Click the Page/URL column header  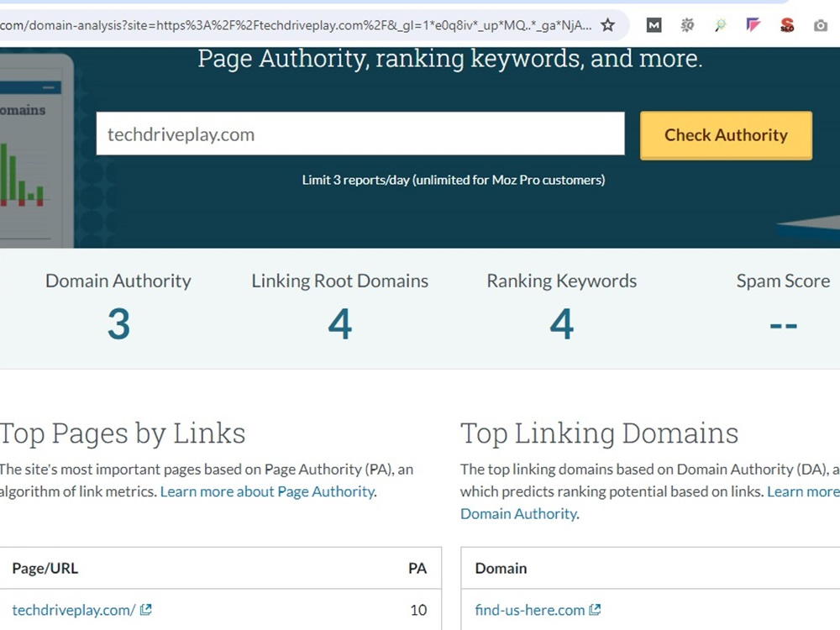[45, 569]
